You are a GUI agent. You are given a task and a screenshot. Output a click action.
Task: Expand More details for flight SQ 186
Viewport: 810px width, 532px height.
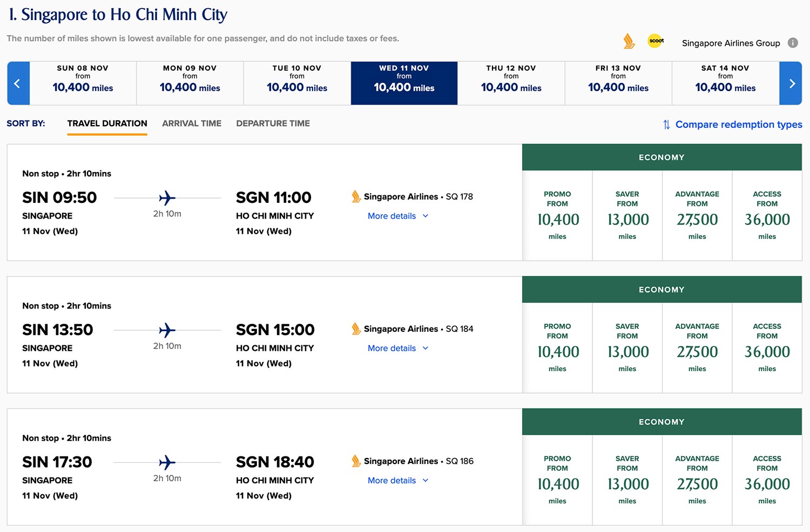coord(397,480)
